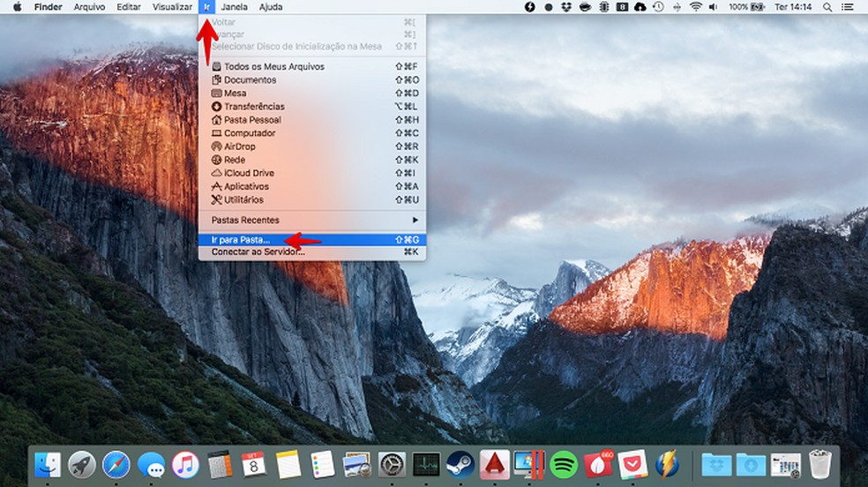Close the highlighted Ir menu
The width and height of the screenshot is (868, 487).
(x=206, y=7)
